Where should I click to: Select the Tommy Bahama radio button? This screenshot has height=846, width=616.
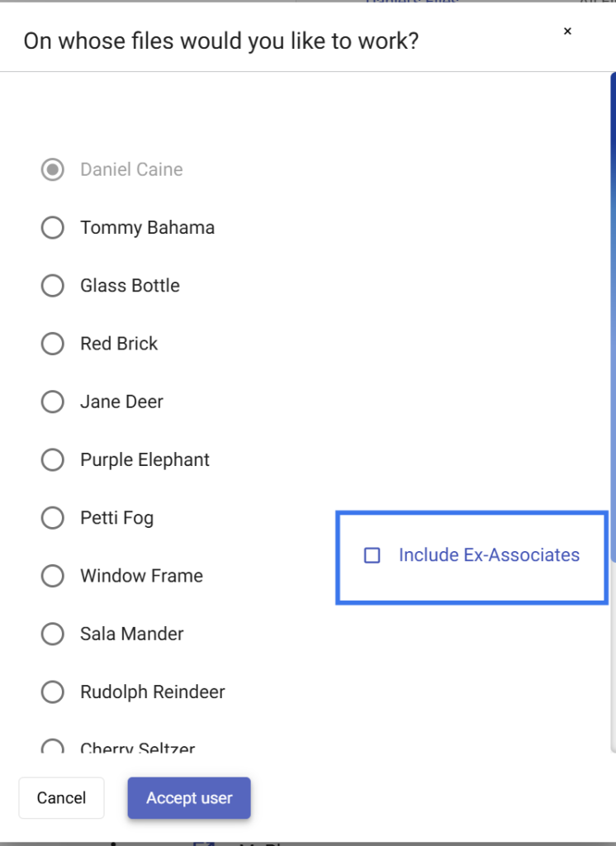(53, 228)
